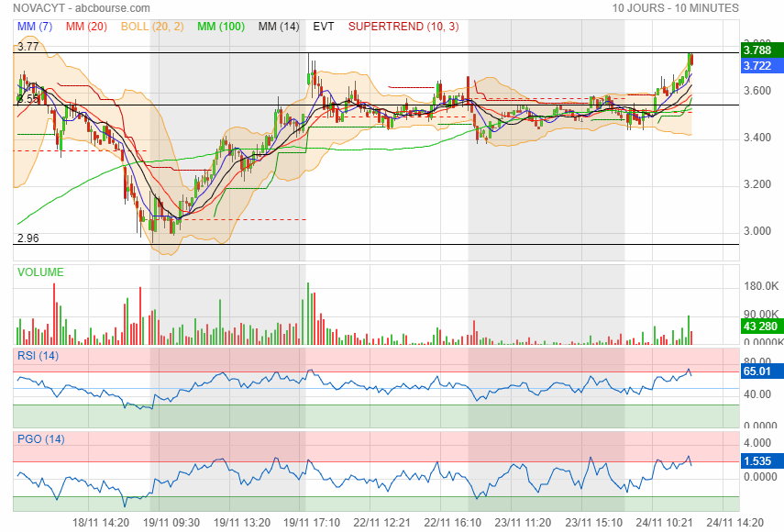
Task: Click the MM (20) legend label
Action: point(86,27)
